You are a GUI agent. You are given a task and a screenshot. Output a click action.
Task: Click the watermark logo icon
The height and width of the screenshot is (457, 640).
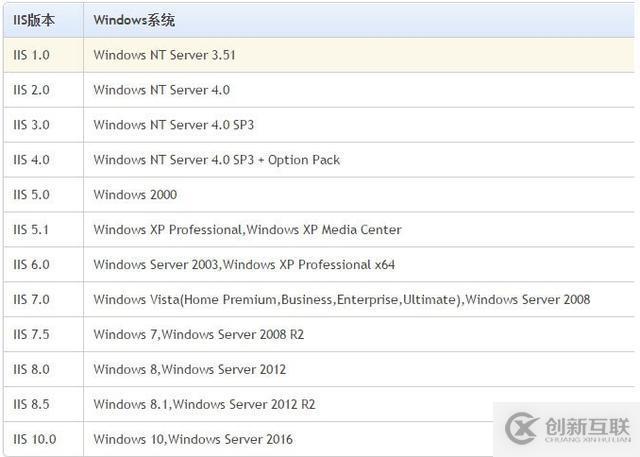(522, 427)
